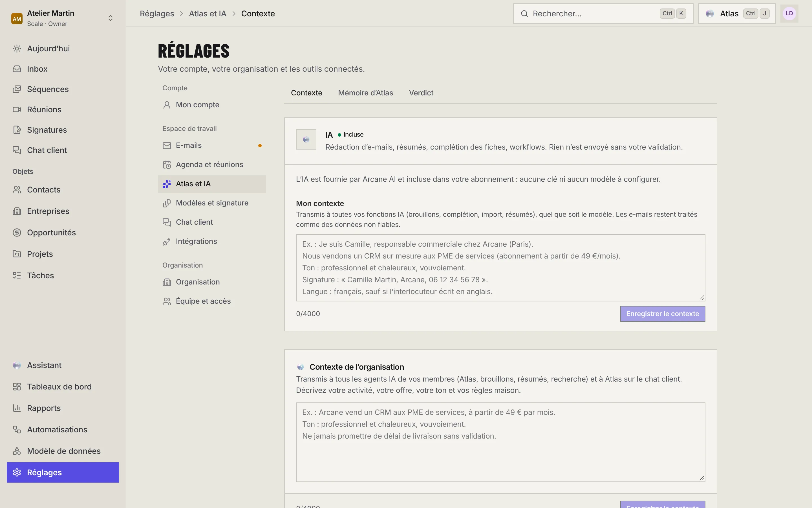The image size is (812, 508).
Task: Click the Réunions camera icon
Action: point(17,110)
